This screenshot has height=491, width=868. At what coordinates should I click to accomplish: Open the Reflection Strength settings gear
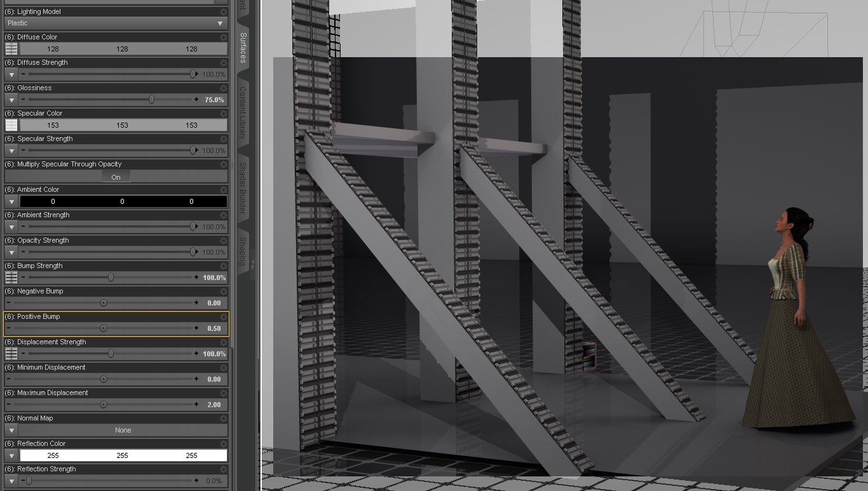(223, 469)
